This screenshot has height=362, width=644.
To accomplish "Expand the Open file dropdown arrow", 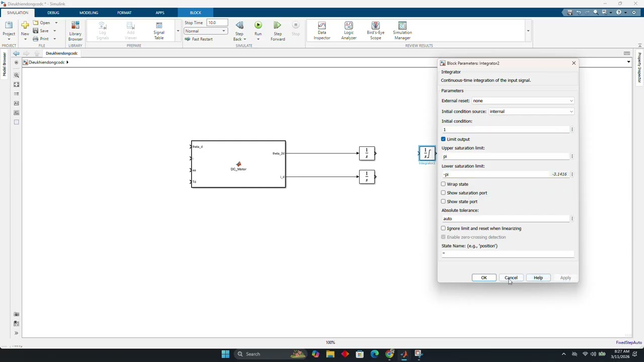I will coord(56,23).
